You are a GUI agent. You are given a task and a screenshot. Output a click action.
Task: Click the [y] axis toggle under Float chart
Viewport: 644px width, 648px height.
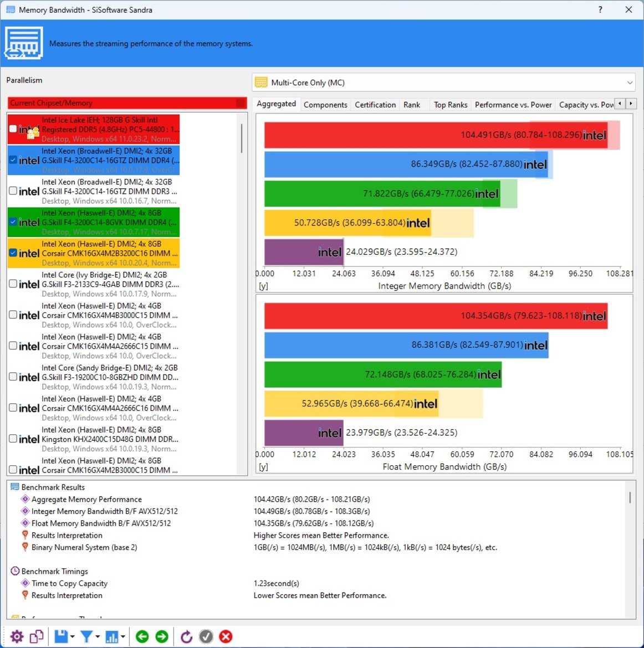pyautogui.click(x=263, y=466)
